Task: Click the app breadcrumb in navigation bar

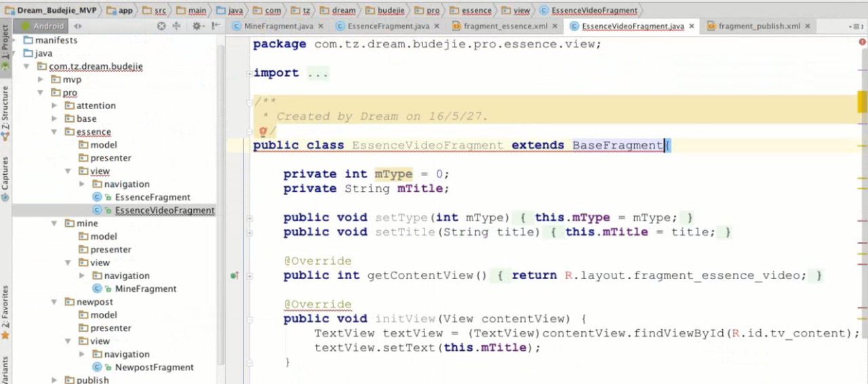Action: pos(119,10)
